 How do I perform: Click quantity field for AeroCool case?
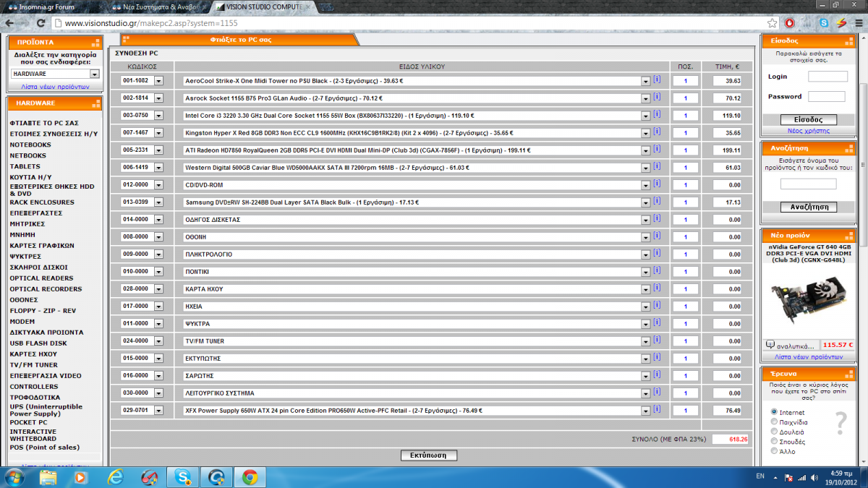685,81
